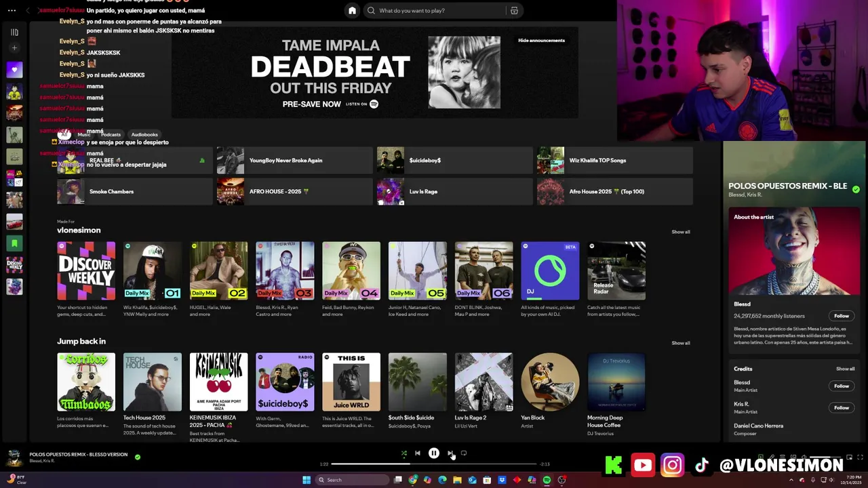
Task: Open the AI DJ beta card
Action: point(550,270)
